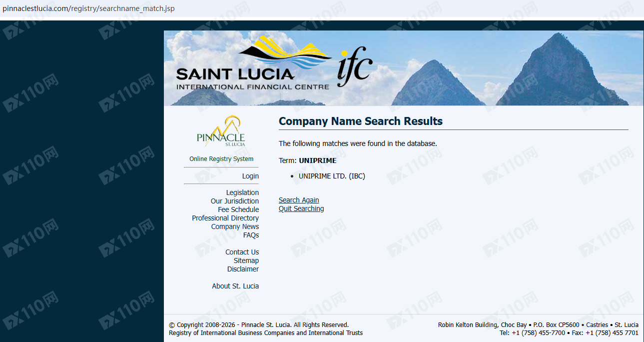Open the Professional Directory

225,218
